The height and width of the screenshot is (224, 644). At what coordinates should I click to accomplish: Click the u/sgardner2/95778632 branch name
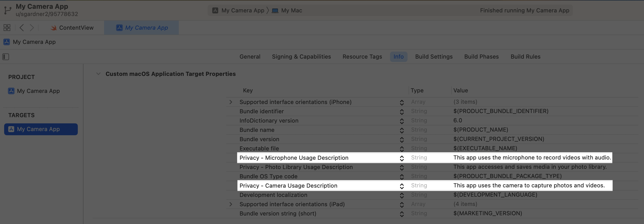(47, 14)
